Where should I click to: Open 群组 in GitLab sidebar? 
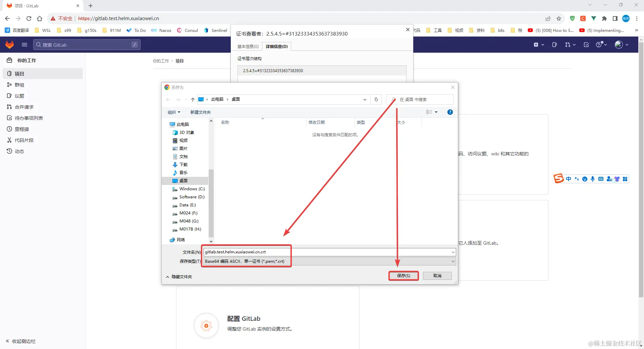43,85
